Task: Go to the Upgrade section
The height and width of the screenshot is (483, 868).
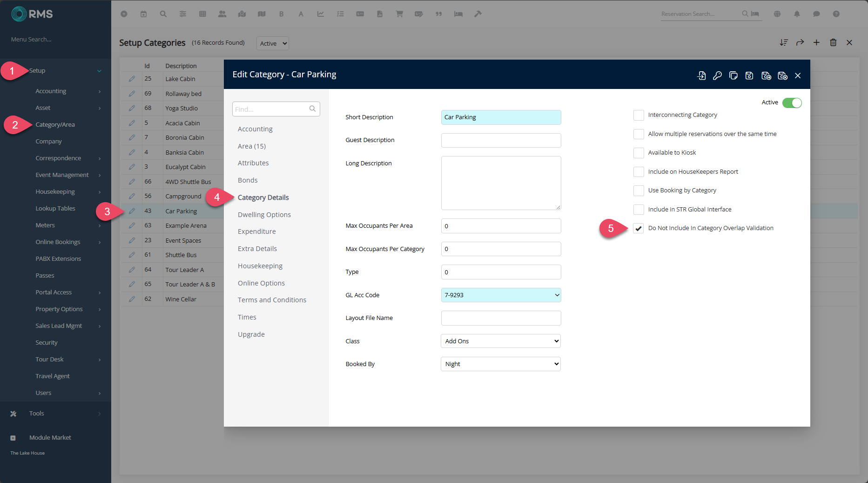Action: [251, 334]
